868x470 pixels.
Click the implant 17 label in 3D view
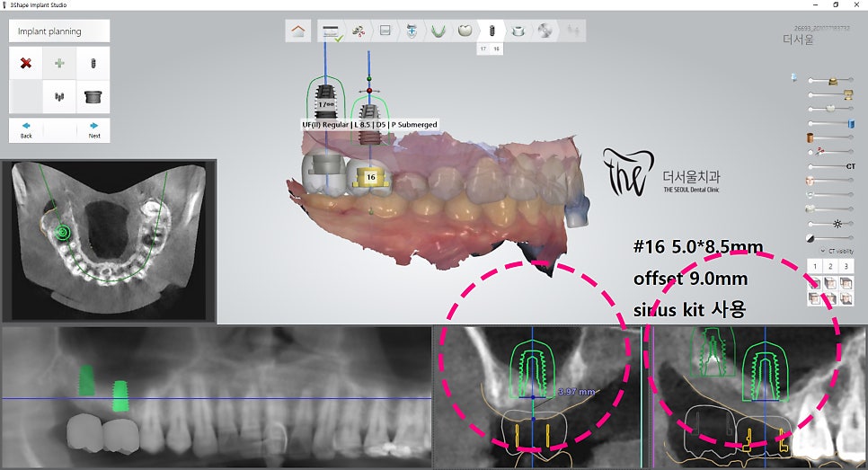(x=326, y=104)
